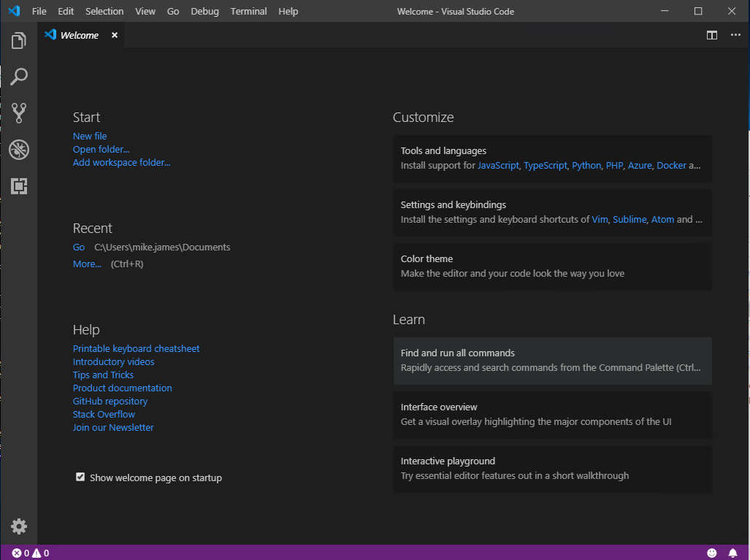
Task: Install Atom keybindings link
Action: [662, 220]
